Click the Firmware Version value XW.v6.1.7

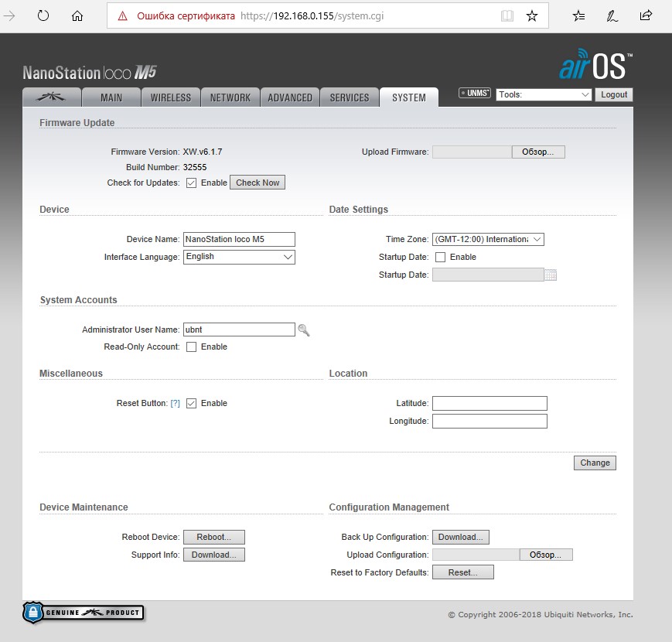[x=203, y=152]
